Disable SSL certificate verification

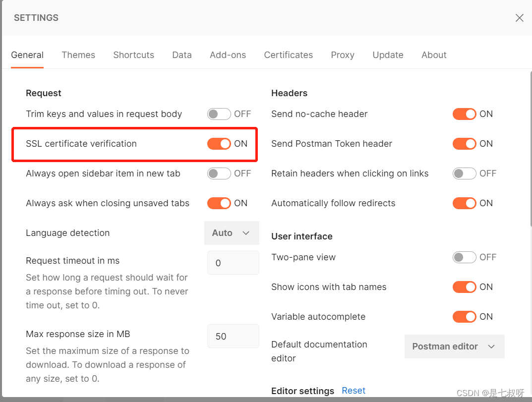(219, 144)
